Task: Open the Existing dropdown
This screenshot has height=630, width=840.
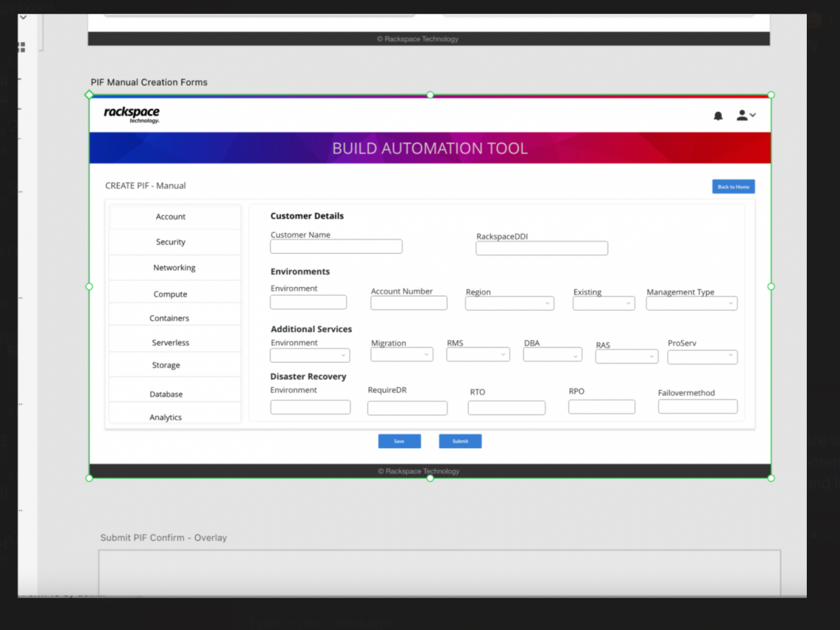Action: point(603,303)
